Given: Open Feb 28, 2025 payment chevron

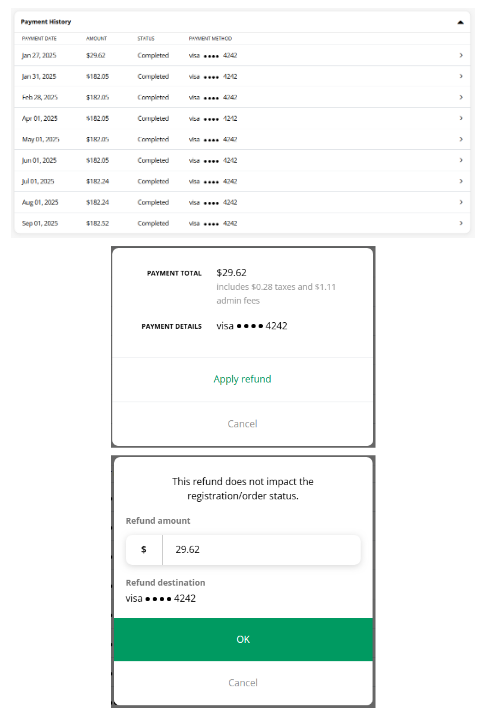Looking at the screenshot, I should click(x=461, y=97).
